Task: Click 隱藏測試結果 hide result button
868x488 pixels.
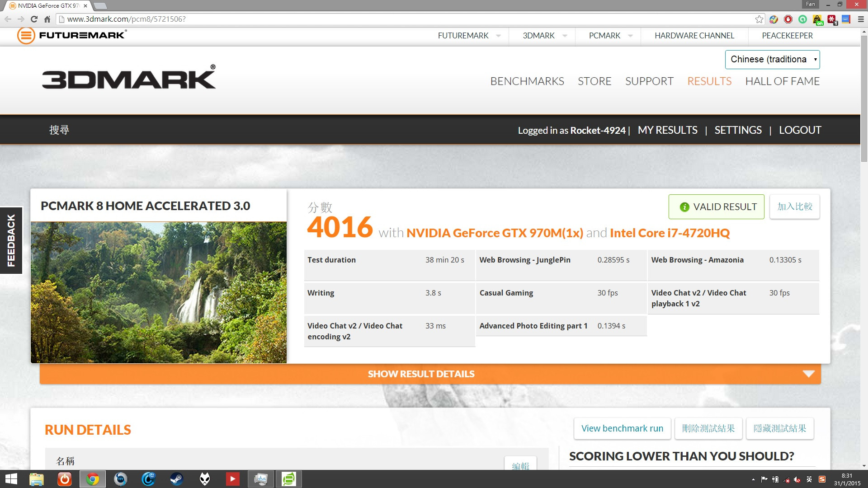Action: click(780, 428)
